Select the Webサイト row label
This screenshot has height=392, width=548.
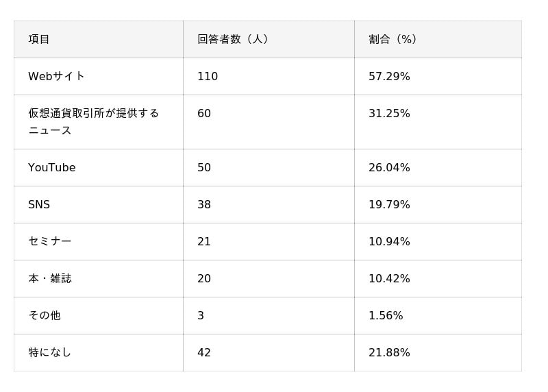[56, 76]
